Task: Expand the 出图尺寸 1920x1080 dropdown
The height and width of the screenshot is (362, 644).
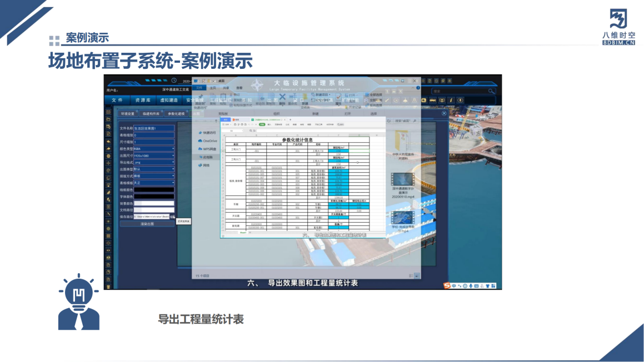Action: [173, 156]
